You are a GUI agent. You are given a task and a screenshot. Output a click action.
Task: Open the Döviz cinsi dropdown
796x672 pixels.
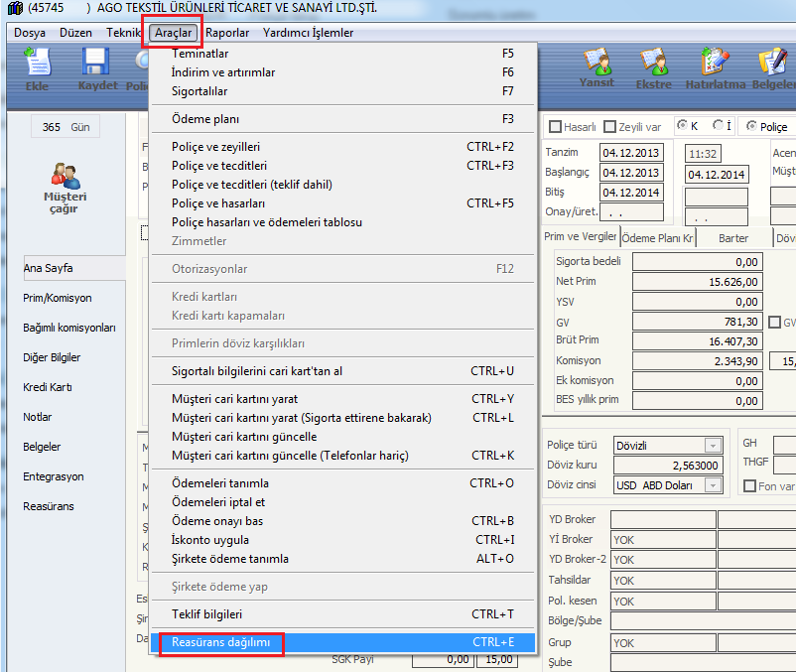712,485
